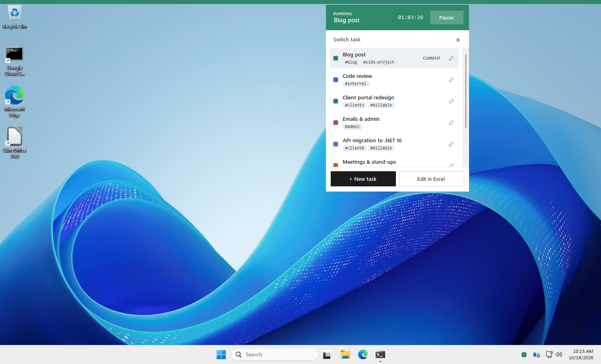This screenshot has width=601, height=364.
Task: Click the task list scrollbar thumb
Action: click(x=466, y=91)
